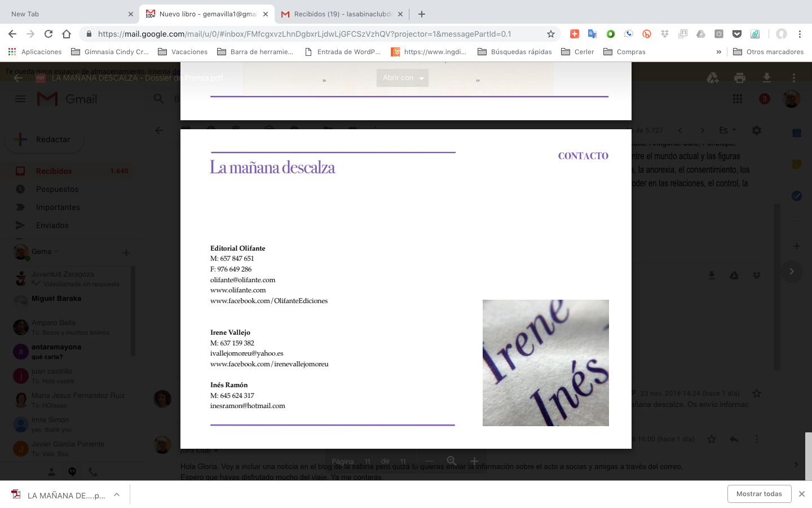Screen dimensions: 812x508
Task: Bookmark this page with the star icon
Action: 550,34
